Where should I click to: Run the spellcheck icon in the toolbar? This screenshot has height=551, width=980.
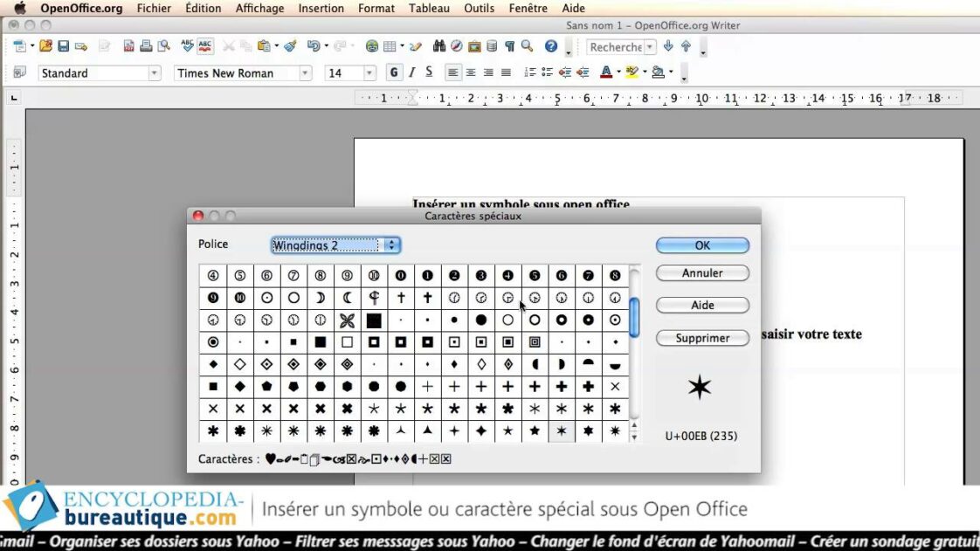coord(187,45)
